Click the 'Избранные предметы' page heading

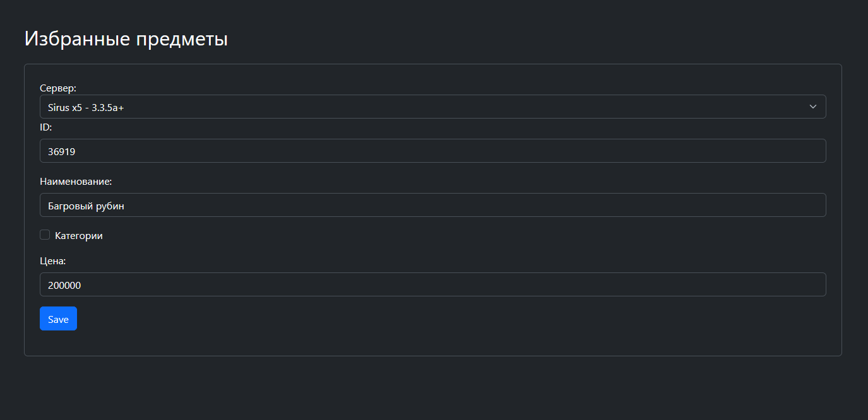(126, 38)
